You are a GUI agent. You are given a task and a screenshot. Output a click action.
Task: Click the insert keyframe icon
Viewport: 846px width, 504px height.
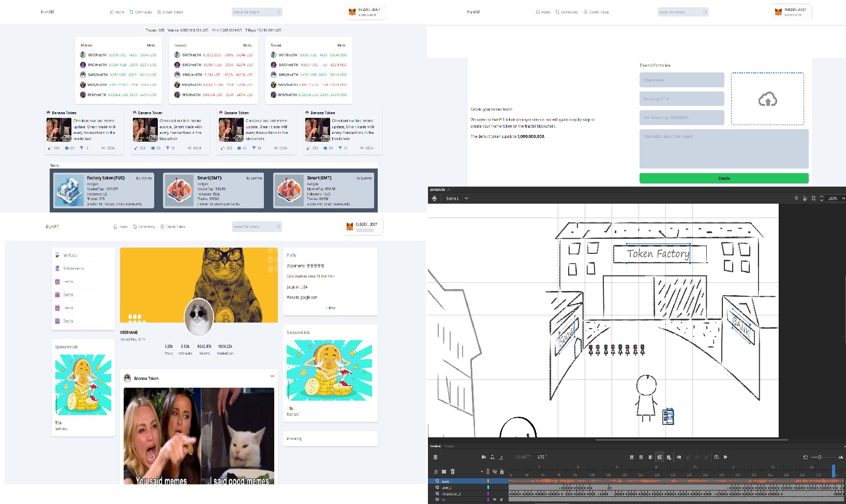click(632, 457)
